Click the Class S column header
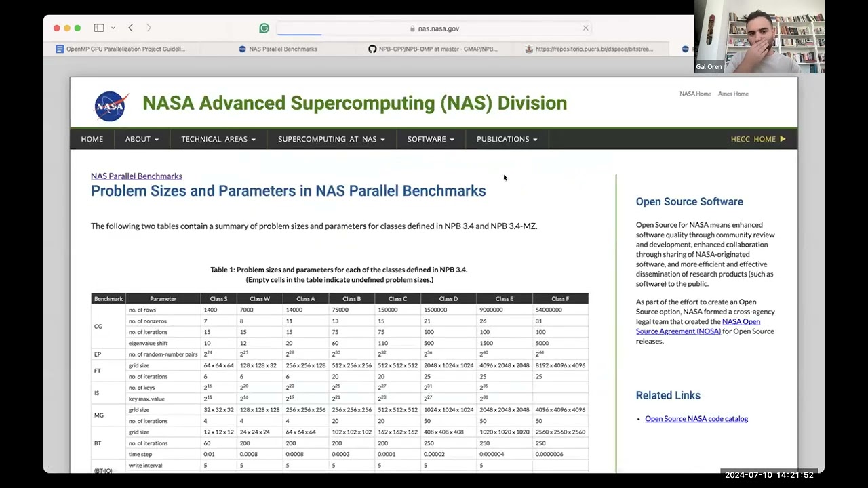The width and height of the screenshot is (868, 488). pos(219,298)
